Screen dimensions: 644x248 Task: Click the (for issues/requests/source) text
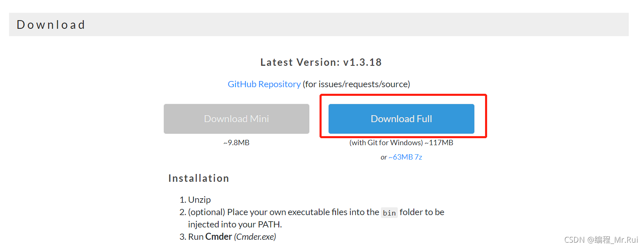click(357, 84)
